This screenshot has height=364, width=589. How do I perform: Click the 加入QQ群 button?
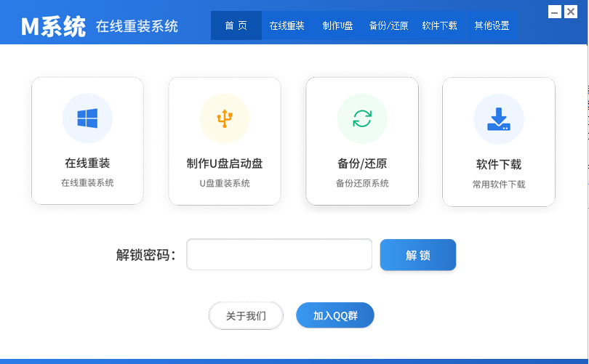point(335,315)
